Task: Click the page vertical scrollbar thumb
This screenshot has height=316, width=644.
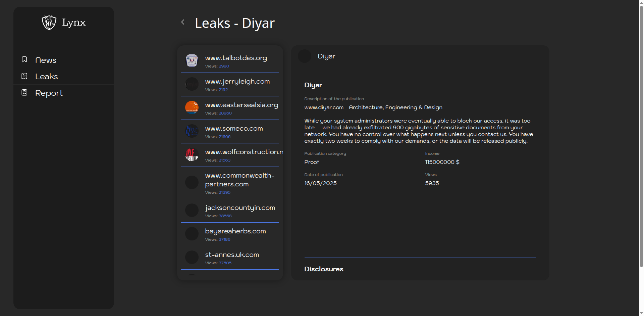Action: (641, 136)
